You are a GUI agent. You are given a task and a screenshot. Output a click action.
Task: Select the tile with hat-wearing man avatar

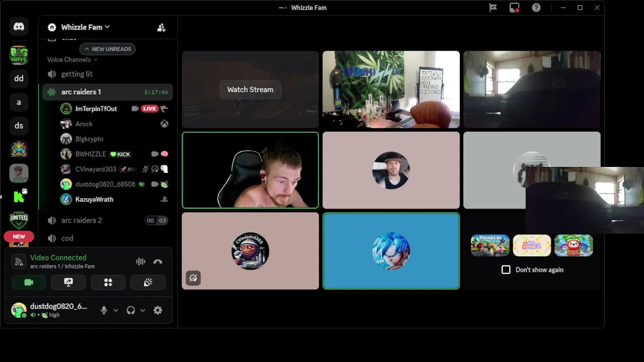pyautogui.click(x=391, y=170)
